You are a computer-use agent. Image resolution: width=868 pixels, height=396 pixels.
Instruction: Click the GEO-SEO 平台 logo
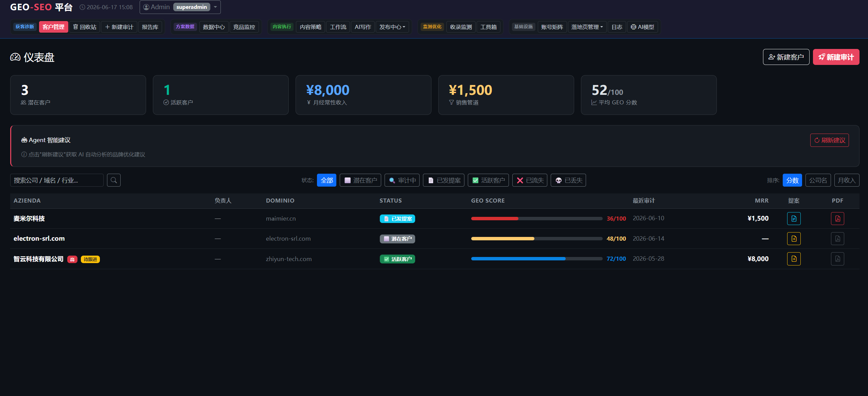[41, 7]
